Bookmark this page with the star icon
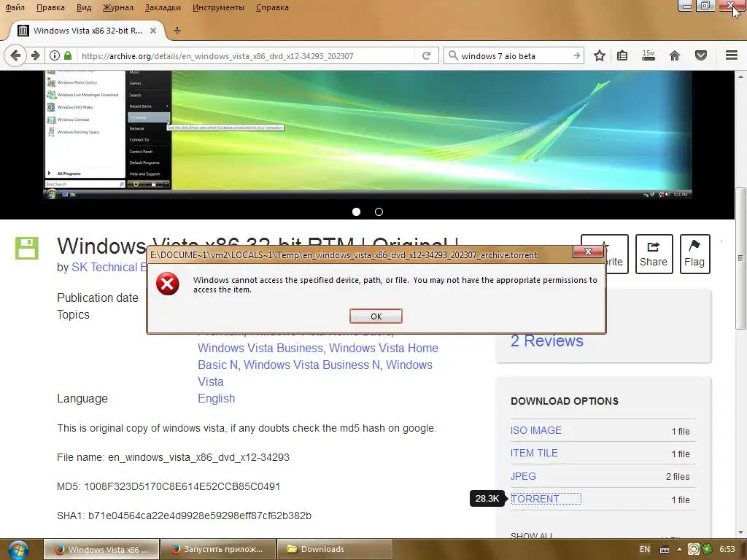 600,55
